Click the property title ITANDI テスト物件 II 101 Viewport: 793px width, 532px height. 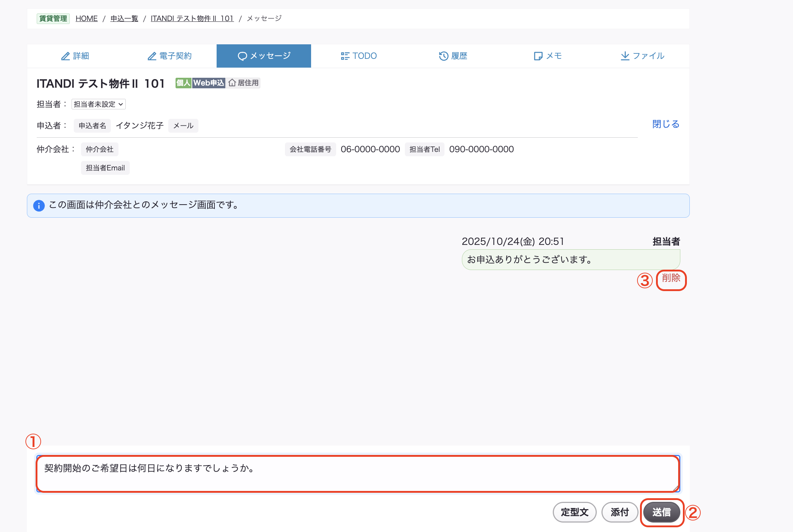[x=101, y=84]
